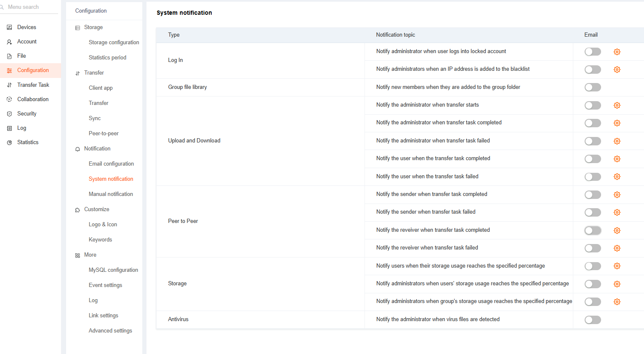This screenshot has width=644, height=354.
Task: Enable email for virus files detected notification
Action: [592, 320]
